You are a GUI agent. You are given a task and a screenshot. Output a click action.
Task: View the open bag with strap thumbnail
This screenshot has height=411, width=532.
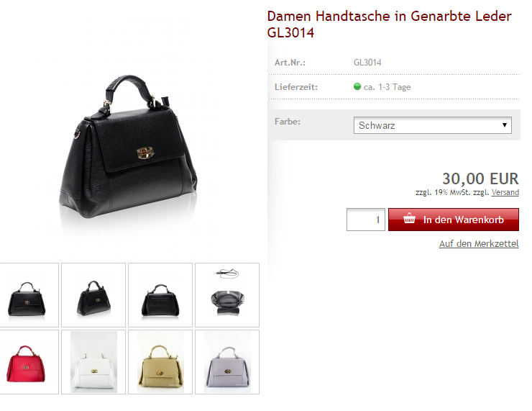pos(227,295)
